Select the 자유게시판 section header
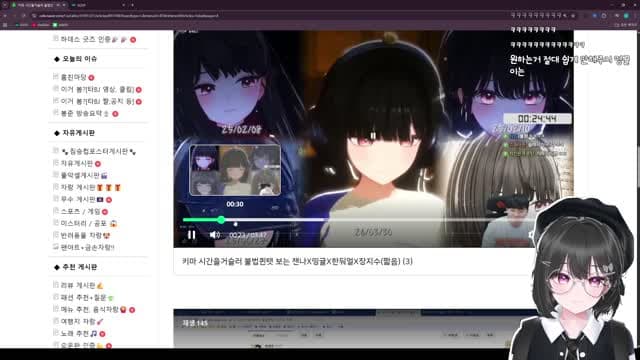 pyautogui.click(x=78, y=133)
